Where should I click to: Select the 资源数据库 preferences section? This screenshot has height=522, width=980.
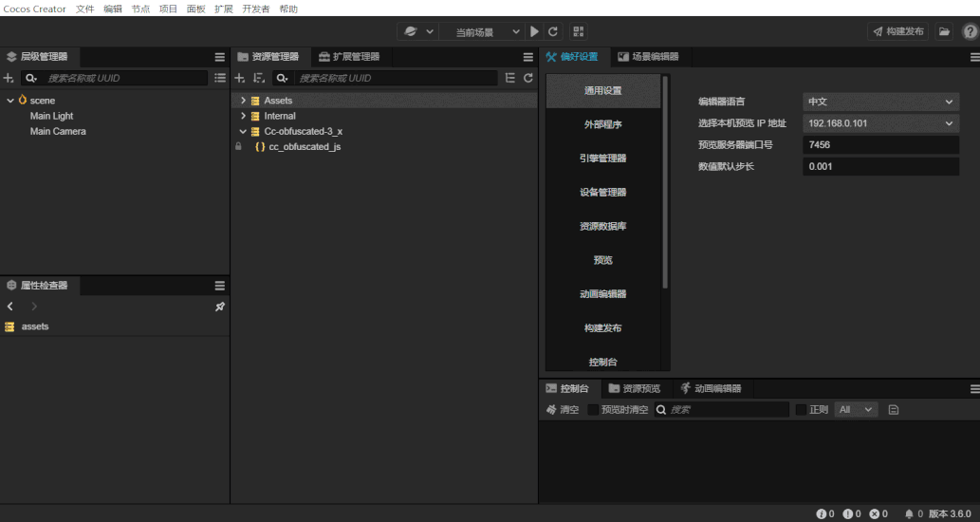click(603, 226)
